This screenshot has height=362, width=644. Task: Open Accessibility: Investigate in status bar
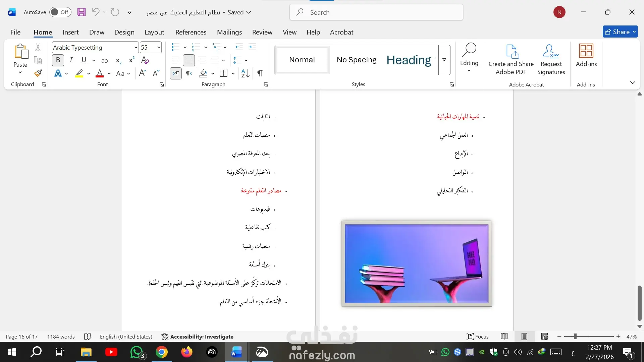[x=197, y=337]
